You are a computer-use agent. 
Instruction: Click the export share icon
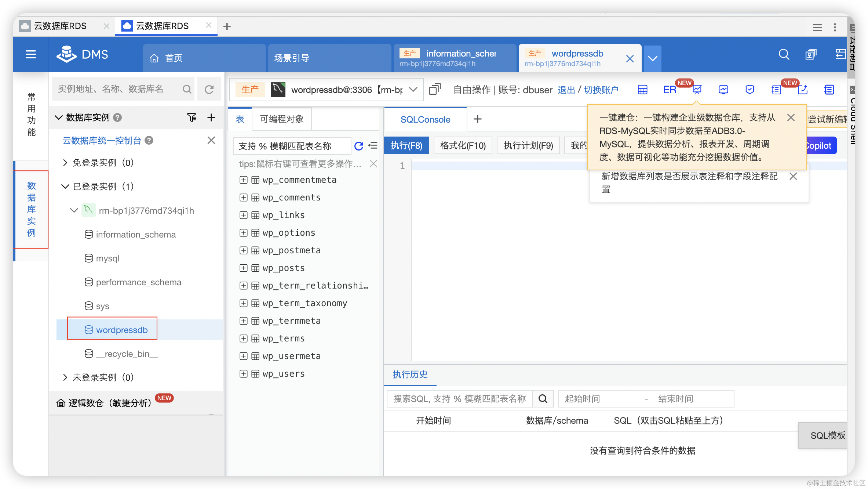coord(802,90)
